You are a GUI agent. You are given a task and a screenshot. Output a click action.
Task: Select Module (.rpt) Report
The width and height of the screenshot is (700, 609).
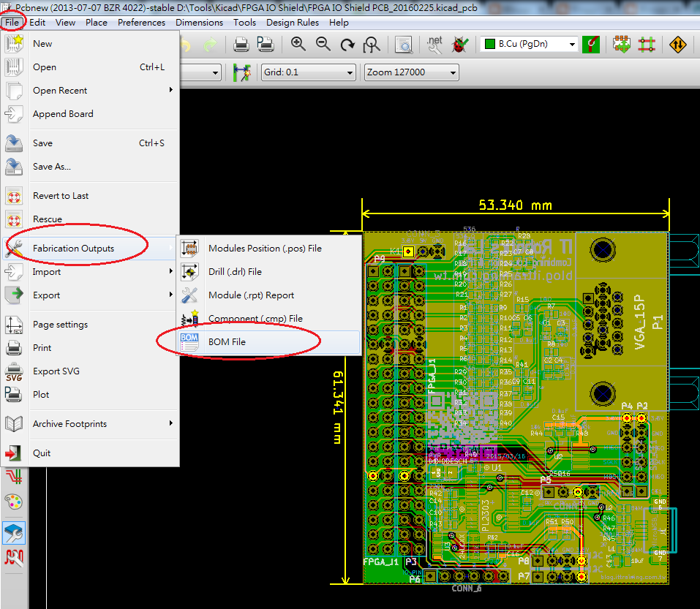tap(269, 295)
